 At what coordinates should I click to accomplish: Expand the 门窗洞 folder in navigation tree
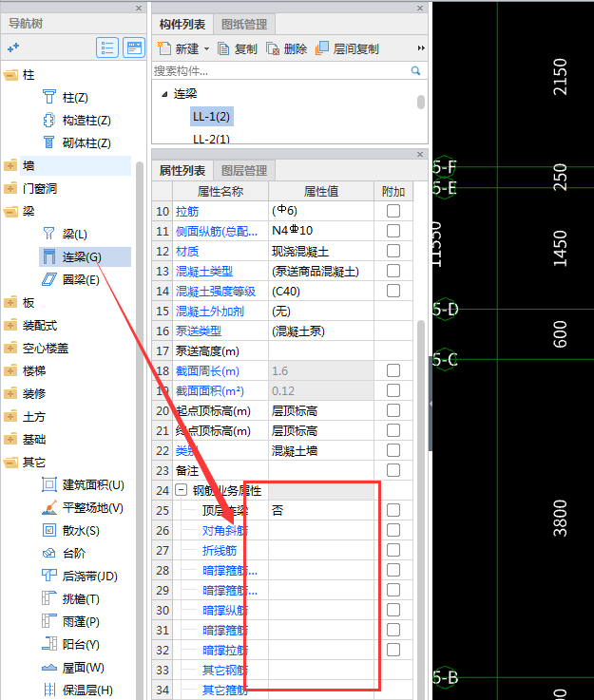[x=10, y=188]
